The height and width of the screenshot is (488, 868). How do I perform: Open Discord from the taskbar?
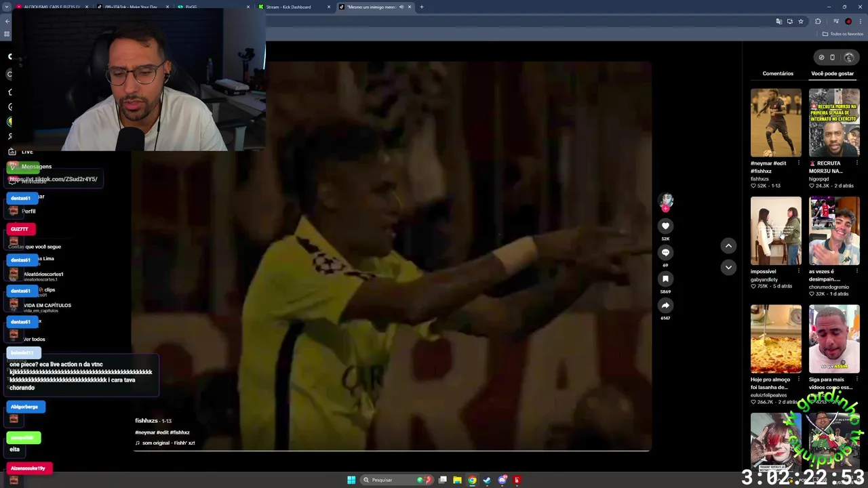click(x=502, y=480)
